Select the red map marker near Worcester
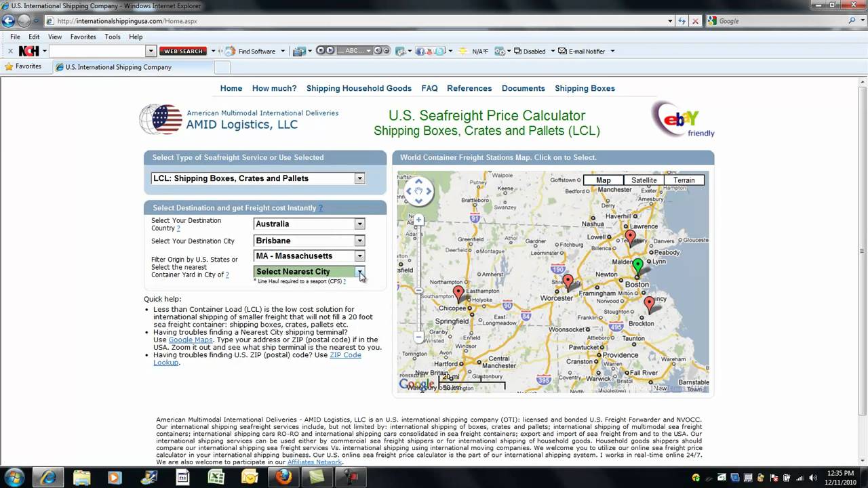 568,281
